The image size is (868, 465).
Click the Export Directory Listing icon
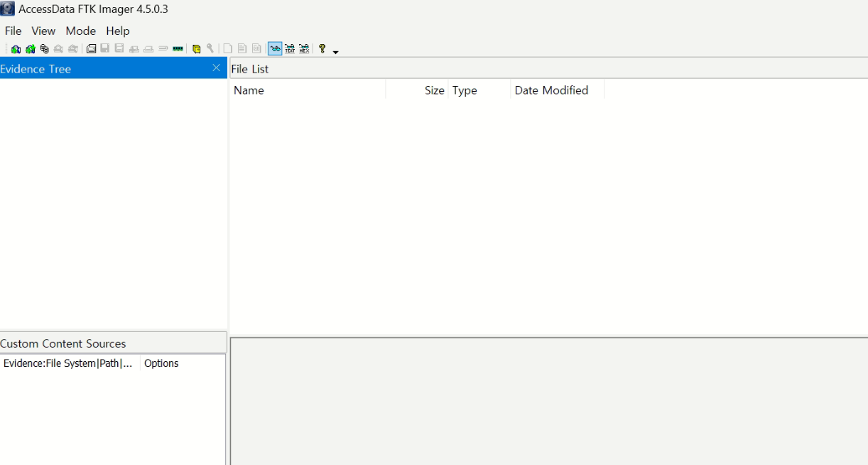pyautogui.click(x=256, y=49)
